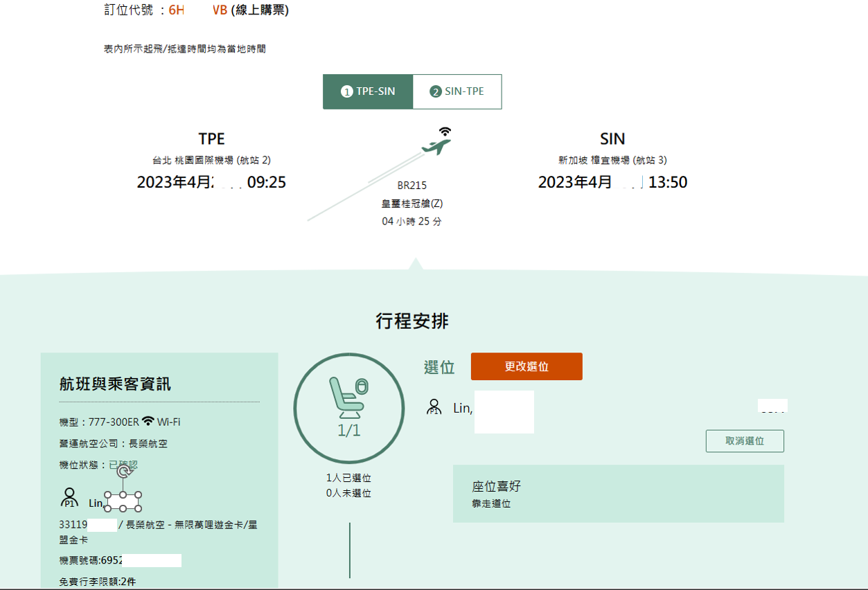Click the rotate handle icon near 已確認
Viewport: 868px width, 590px height.
tap(123, 471)
